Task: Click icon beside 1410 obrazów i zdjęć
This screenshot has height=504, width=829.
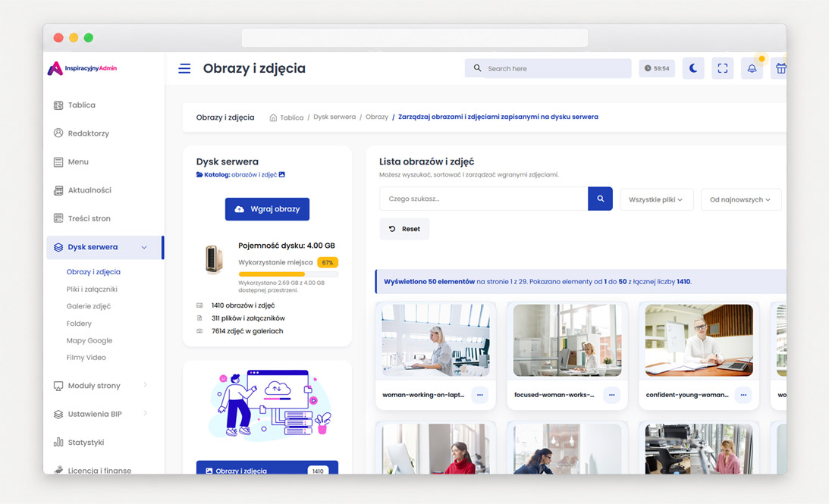Action: [x=199, y=305]
